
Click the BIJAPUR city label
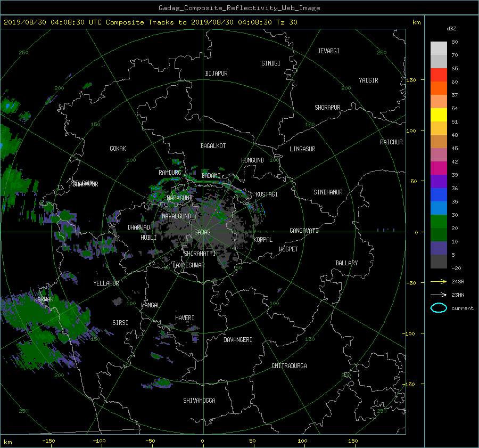tap(216, 74)
